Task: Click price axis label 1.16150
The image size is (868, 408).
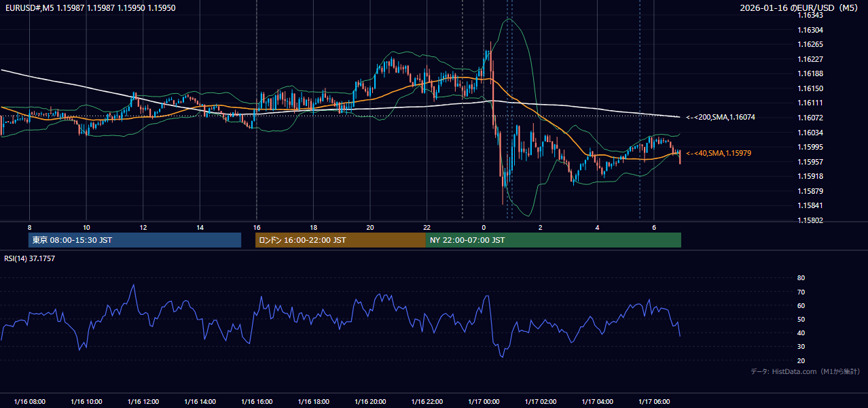Action: pos(810,88)
